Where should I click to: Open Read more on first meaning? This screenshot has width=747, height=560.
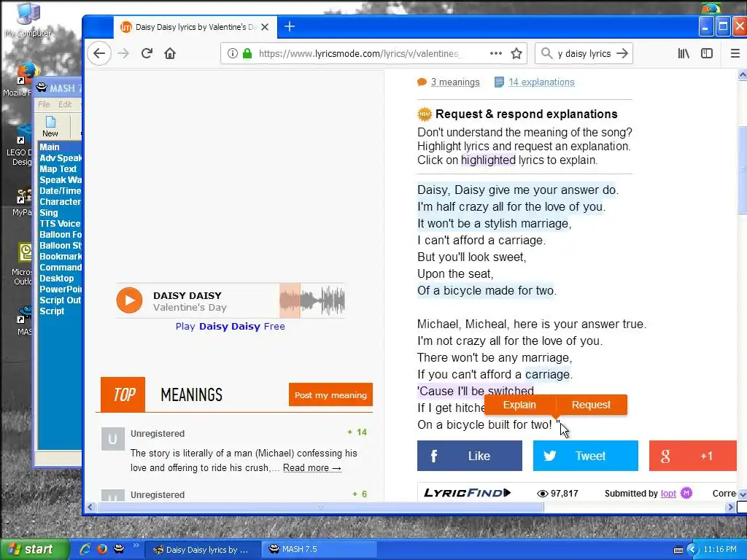point(312,467)
